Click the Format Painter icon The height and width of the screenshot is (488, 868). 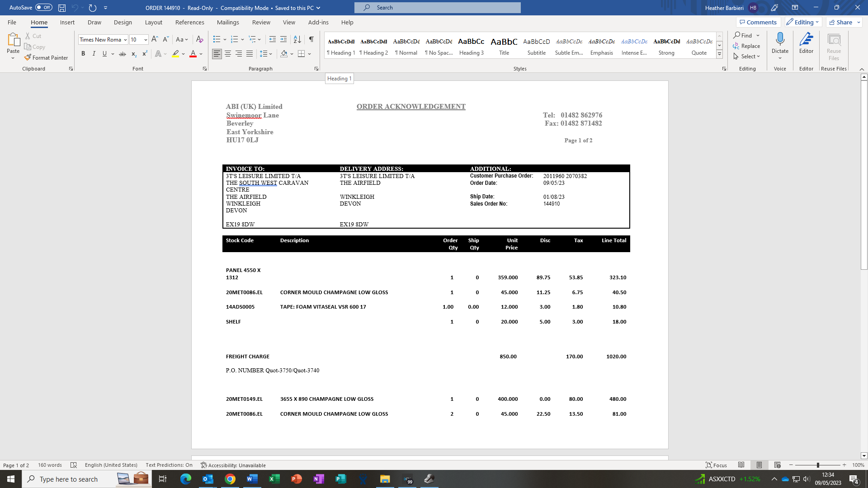pyautogui.click(x=28, y=57)
